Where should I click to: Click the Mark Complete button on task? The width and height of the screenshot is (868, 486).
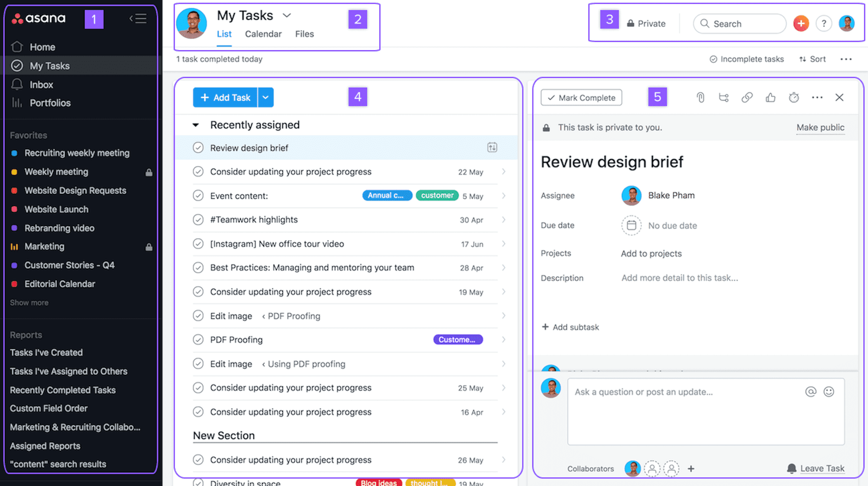pos(581,97)
